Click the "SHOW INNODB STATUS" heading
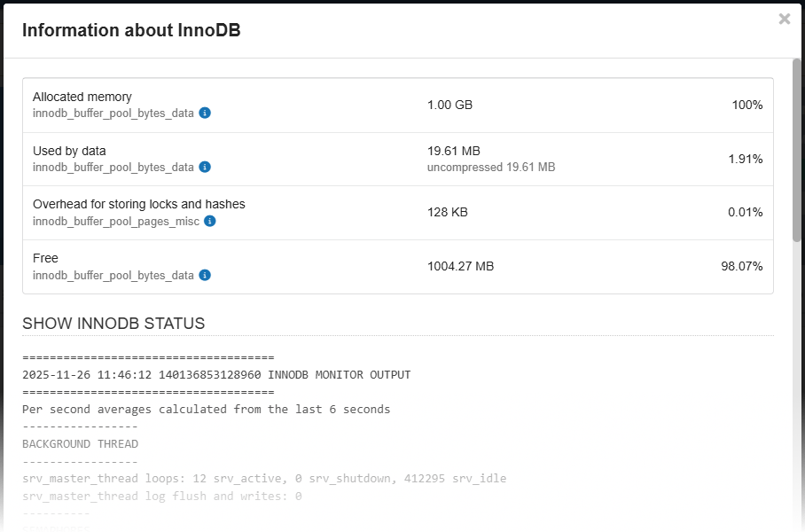The image size is (805, 532). pos(113,324)
